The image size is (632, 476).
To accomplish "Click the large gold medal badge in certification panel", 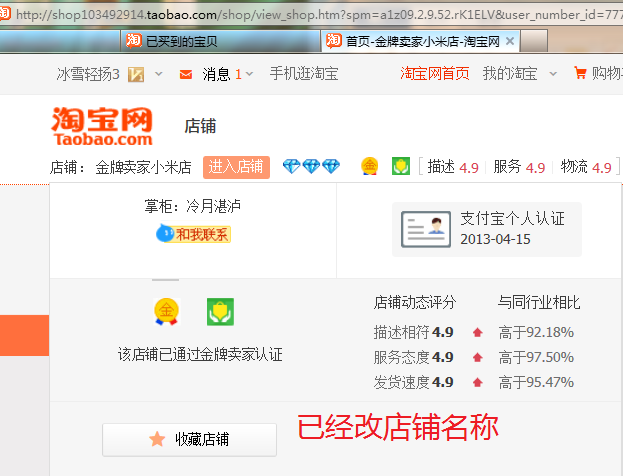I will coord(166,312).
